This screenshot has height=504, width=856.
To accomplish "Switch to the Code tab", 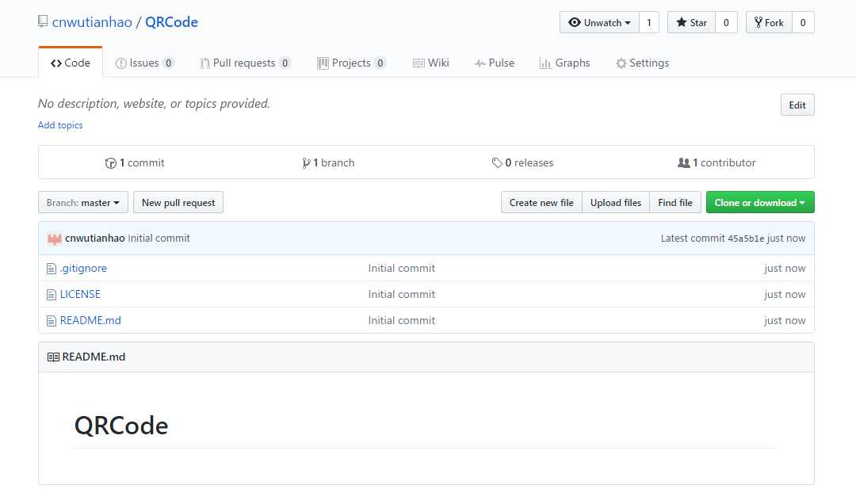I will (71, 63).
